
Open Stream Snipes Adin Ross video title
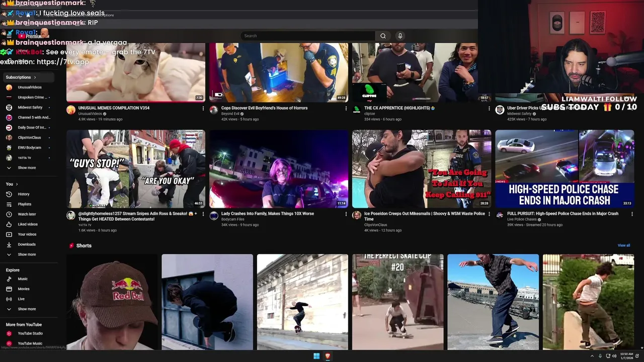[x=138, y=216]
